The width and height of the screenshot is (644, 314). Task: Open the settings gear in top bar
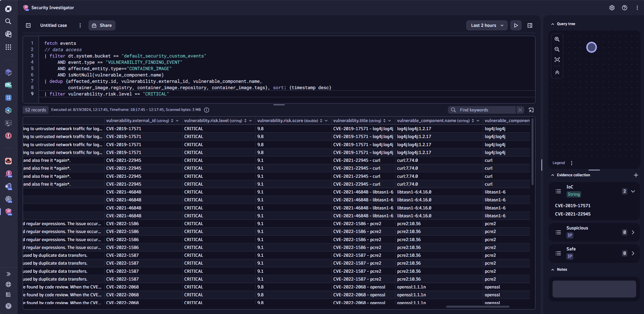612,8
